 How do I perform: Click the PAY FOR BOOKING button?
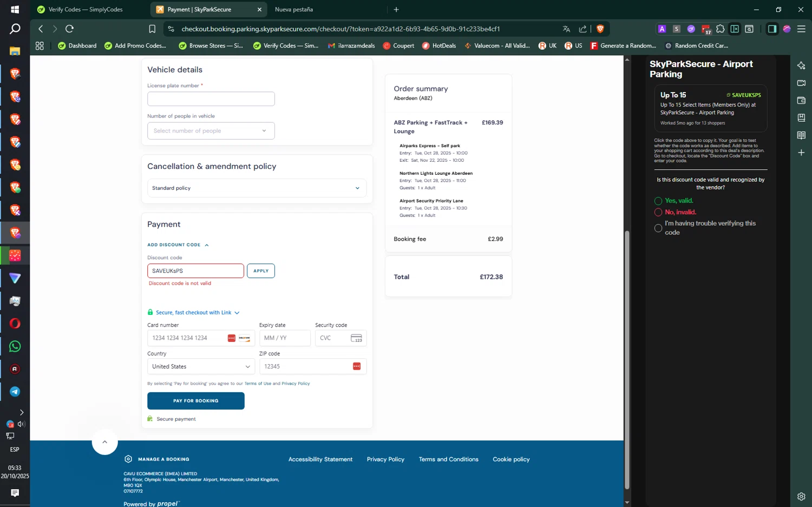pyautogui.click(x=196, y=401)
